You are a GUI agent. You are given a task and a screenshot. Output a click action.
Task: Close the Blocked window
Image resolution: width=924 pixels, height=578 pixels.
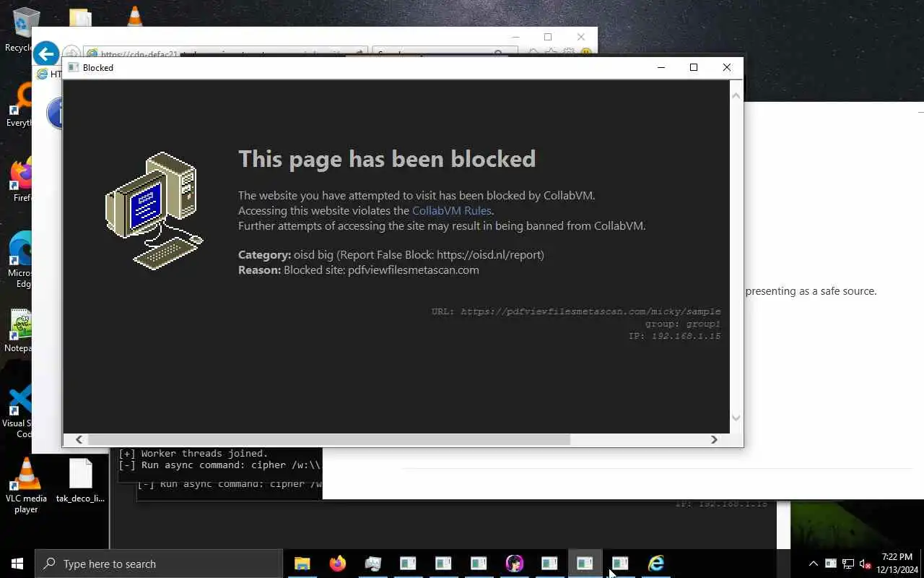click(x=727, y=67)
